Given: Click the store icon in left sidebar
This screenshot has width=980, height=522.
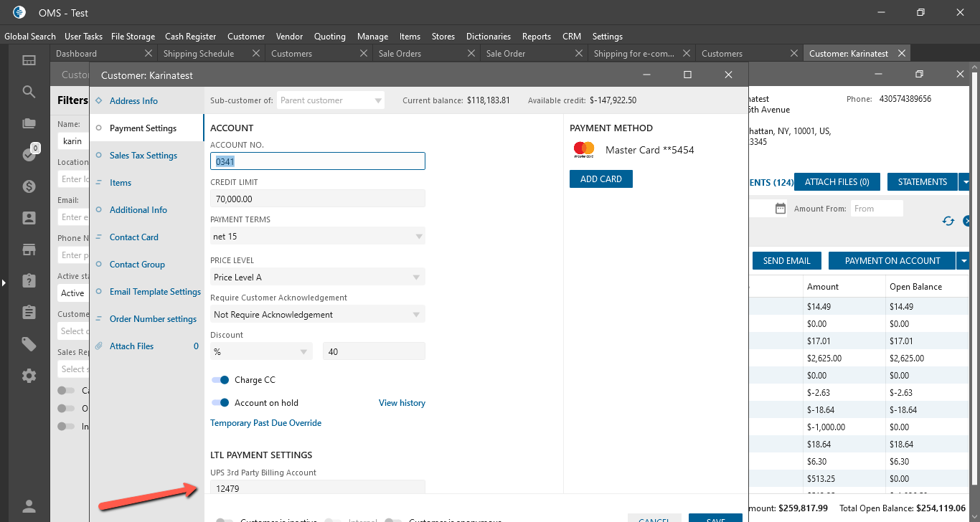Looking at the screenshot, I should [x=29, y=250].
